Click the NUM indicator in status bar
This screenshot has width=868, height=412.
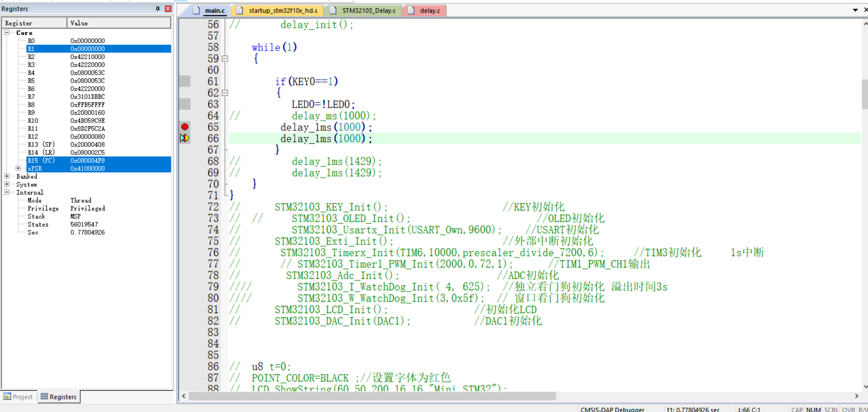point(813,409)
